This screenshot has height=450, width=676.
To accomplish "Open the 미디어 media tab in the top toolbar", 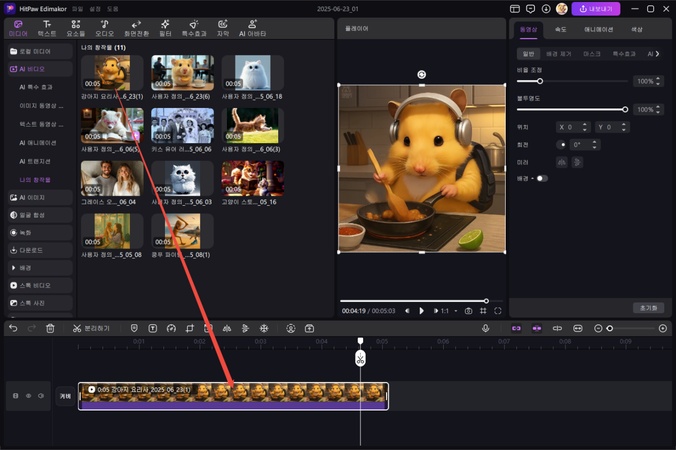I will (18, 28).
